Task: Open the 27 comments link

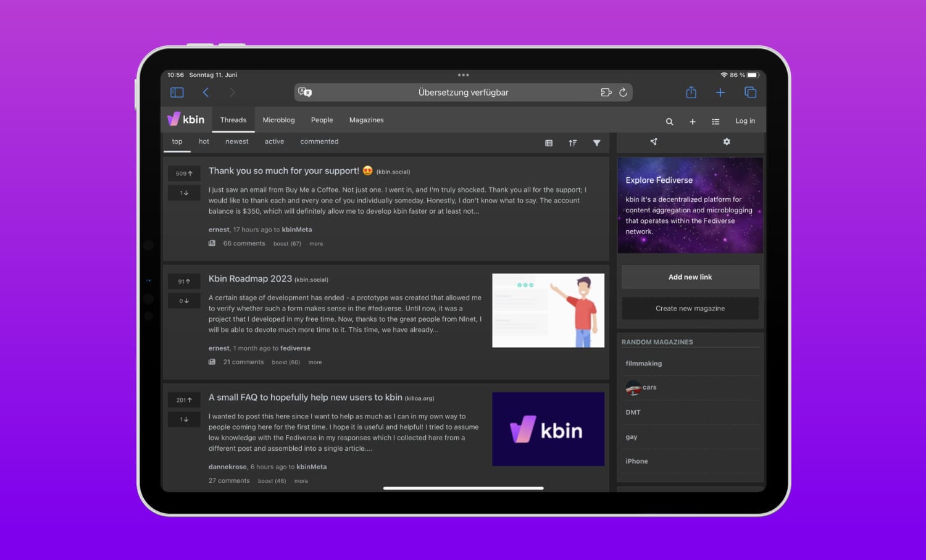Action: pyautogui.click(x=229, y=480)
